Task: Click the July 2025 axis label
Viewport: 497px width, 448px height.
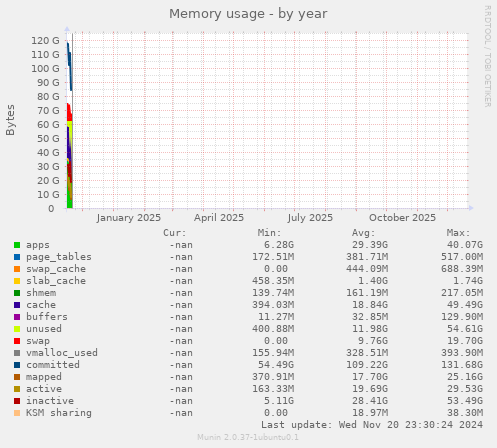Action: pos(310,218)
